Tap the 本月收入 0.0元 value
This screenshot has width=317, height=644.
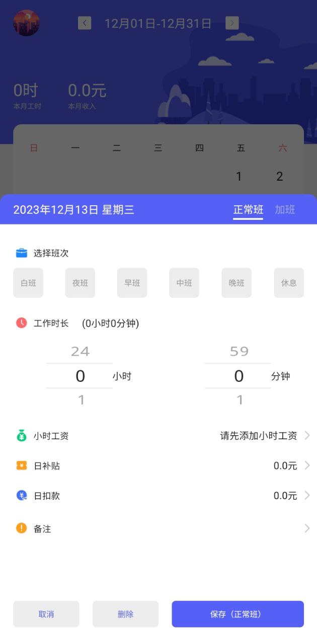(x=87, y=91)
